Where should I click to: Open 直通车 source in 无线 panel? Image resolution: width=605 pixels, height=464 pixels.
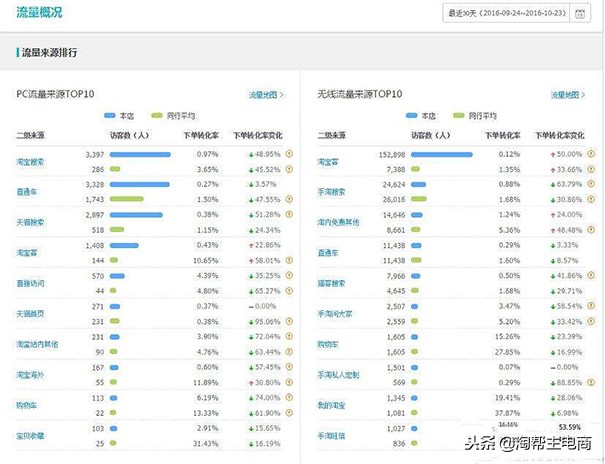[328, 253]
